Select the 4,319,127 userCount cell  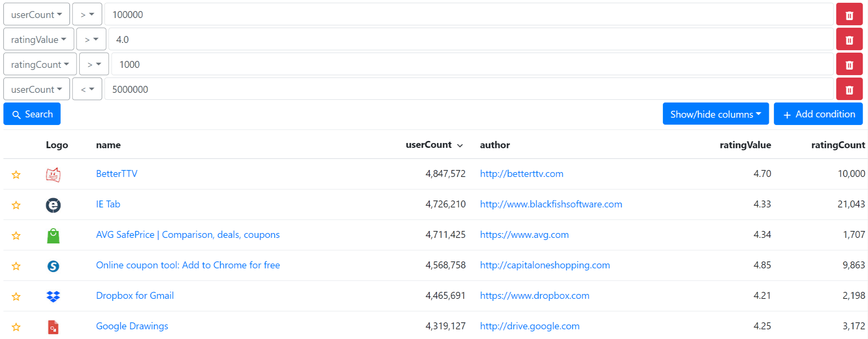click(445, 326)
